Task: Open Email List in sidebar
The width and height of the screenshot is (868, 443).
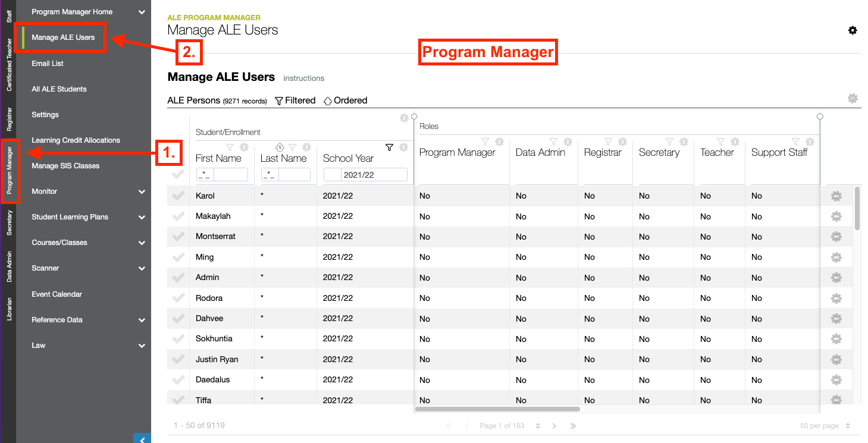Action: point(48,63)
